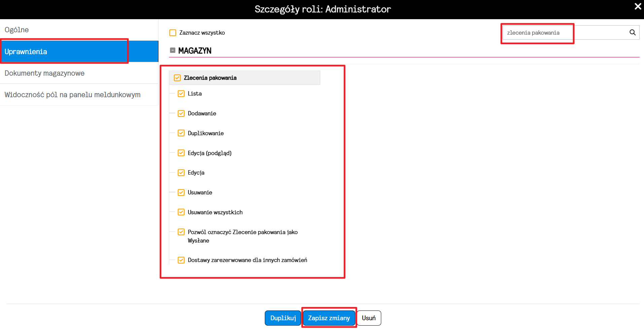Disable the Usuwanie permission
Viewport: 644px width, 331px height.
pos(181,192)
